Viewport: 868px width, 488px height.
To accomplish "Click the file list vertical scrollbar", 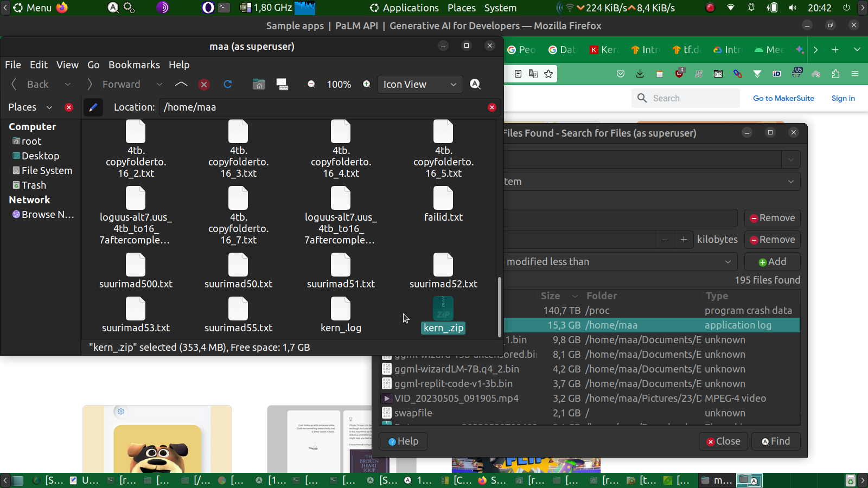I will 499,306.
